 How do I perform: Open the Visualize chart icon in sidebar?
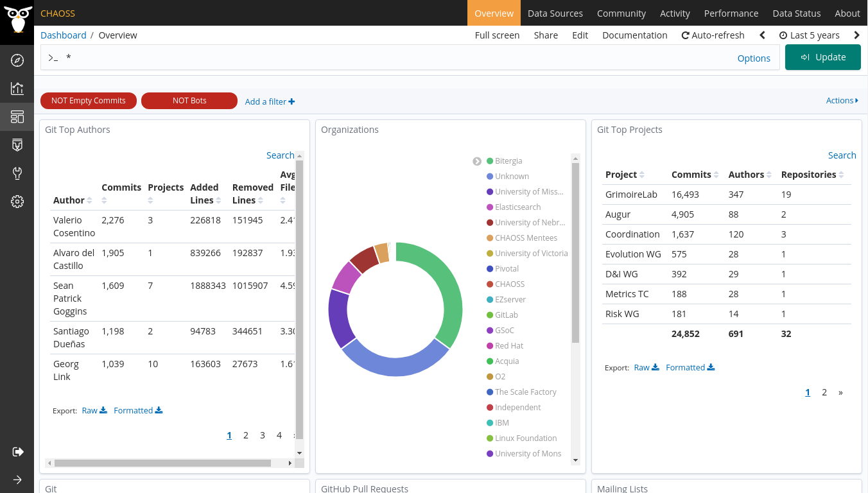17,89
